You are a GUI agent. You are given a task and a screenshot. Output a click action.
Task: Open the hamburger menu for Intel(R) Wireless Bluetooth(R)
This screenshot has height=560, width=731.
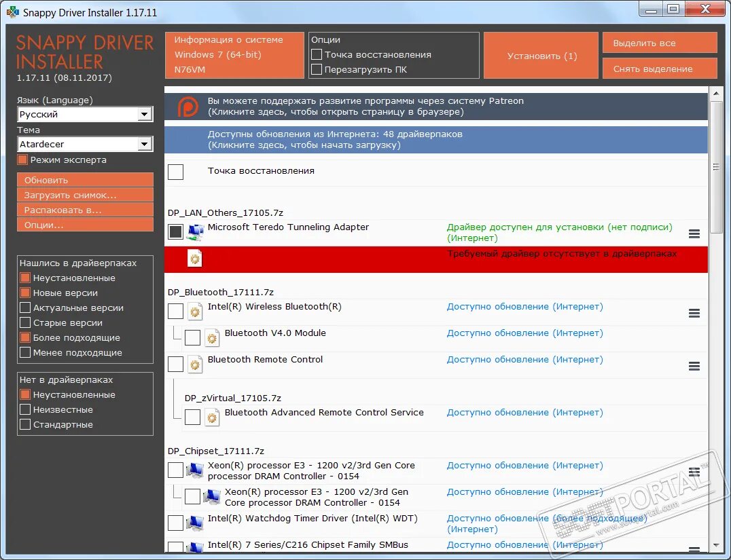[x=694, y=313]
